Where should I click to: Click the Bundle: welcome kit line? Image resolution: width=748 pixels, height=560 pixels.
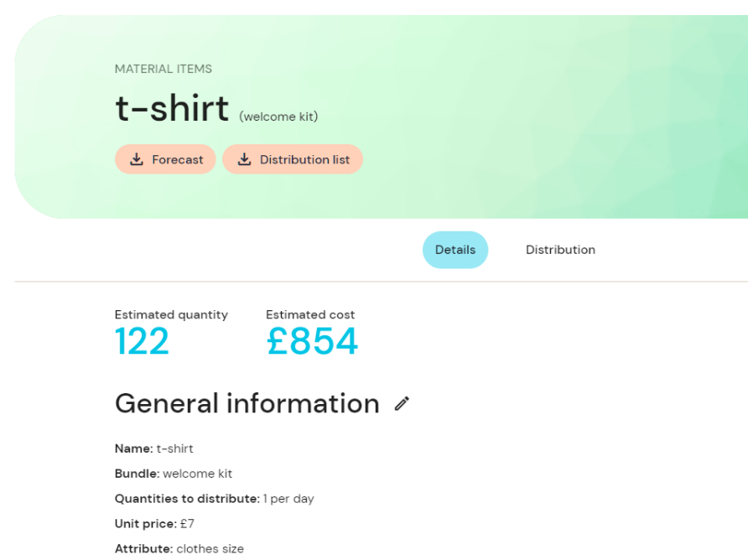174,474
